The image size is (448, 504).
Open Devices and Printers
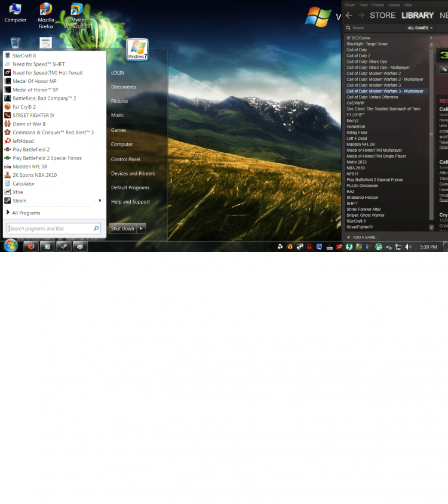[133, 174]
